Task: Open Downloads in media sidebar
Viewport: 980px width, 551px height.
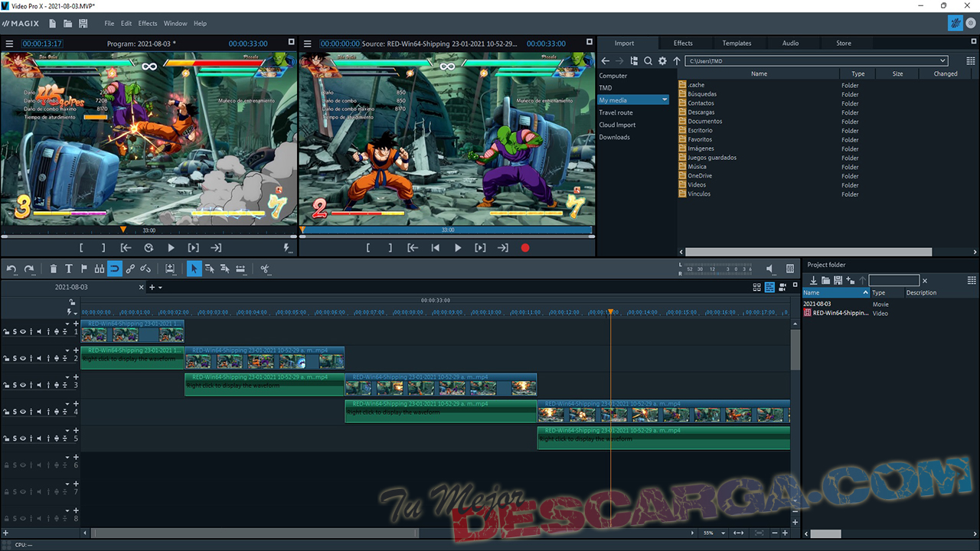Action: (614, 137)
